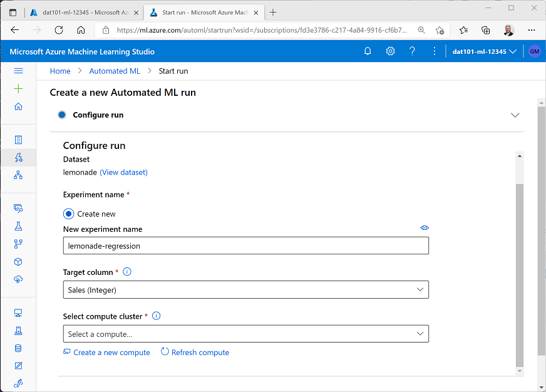Open Azure ML Studio settings gear
Screen dimensions: 546x392
[390, 51]
